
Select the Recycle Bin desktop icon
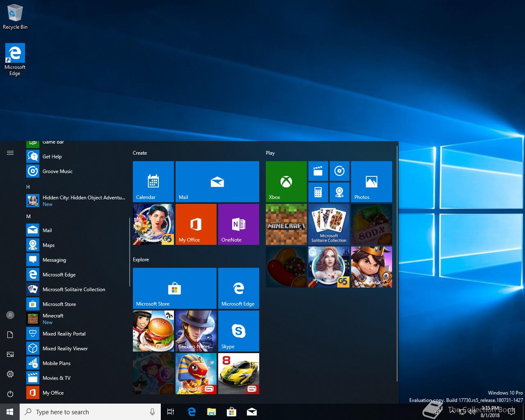tap(15, 17)
